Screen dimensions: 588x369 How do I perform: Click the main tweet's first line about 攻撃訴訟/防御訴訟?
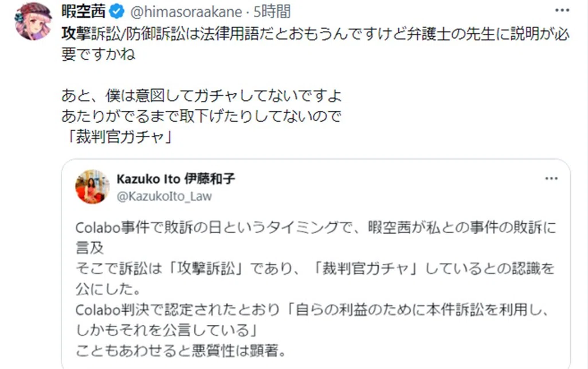click(315, 34)
